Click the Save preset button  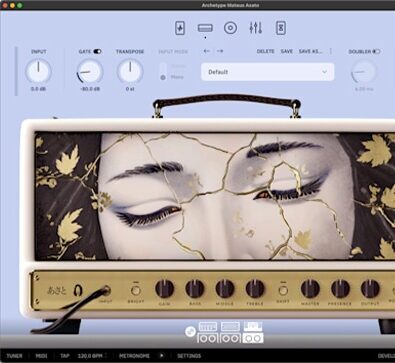[x=287, y=51]
